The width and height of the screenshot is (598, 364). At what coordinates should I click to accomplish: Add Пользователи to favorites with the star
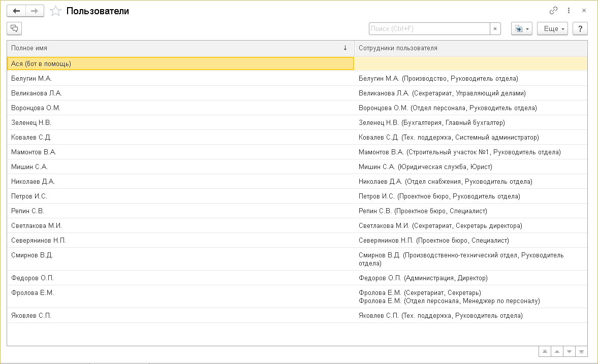coord(55,11)
